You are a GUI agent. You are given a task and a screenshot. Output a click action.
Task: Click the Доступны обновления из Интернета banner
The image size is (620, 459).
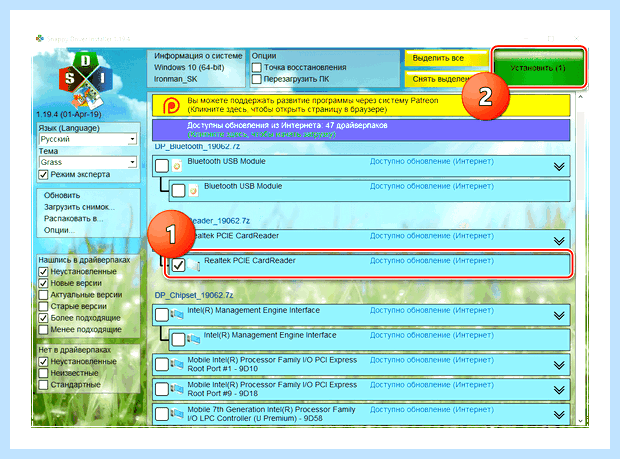coord(361,130)
